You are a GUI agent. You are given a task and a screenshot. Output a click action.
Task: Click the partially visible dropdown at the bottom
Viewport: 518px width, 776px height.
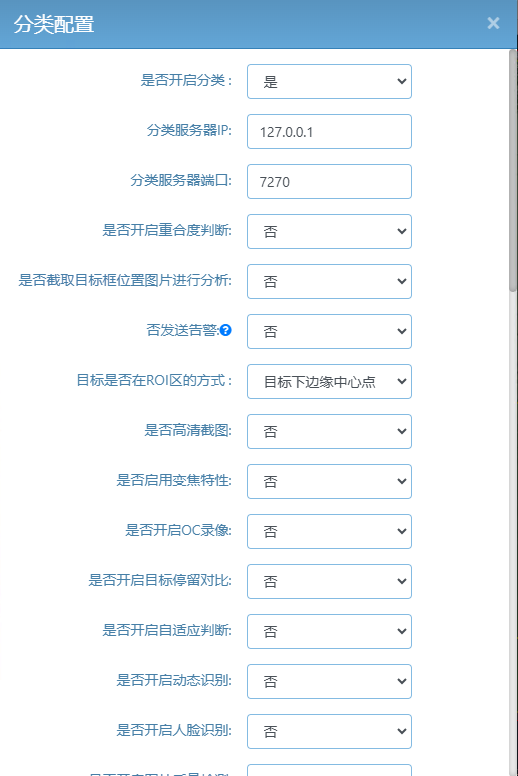point(330,771)
